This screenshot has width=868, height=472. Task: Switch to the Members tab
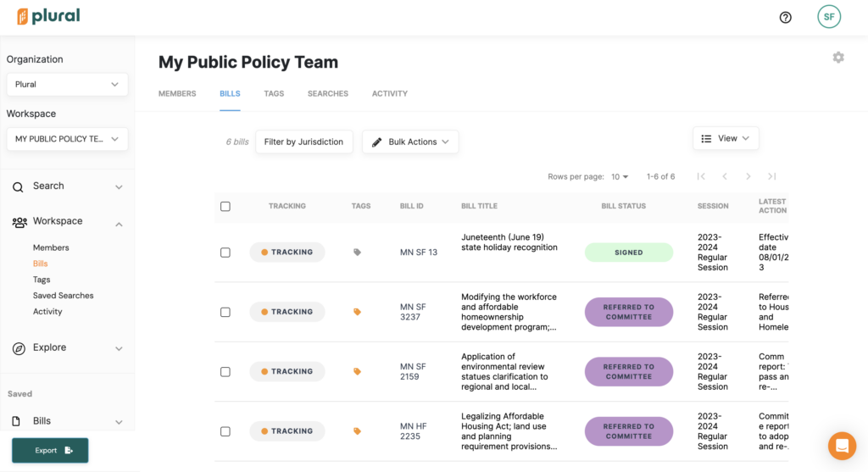(177, 94)
